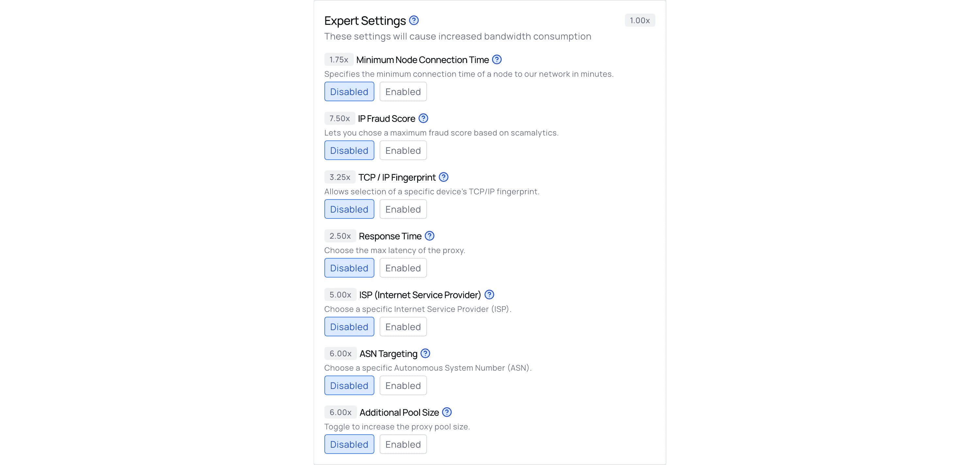Enable ISP targeting option

403,327
